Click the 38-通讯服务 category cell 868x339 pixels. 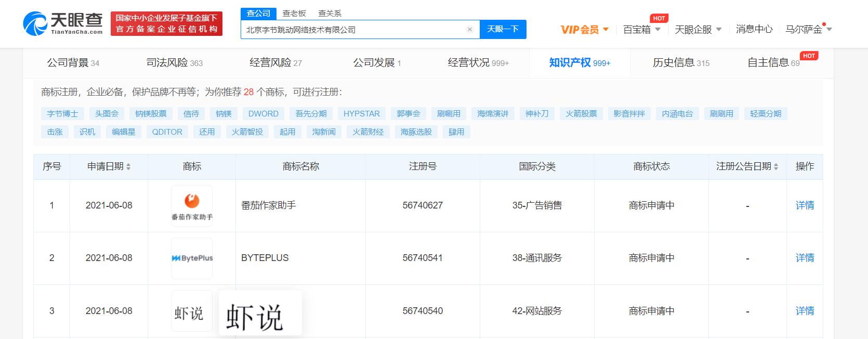click(537, 258)
